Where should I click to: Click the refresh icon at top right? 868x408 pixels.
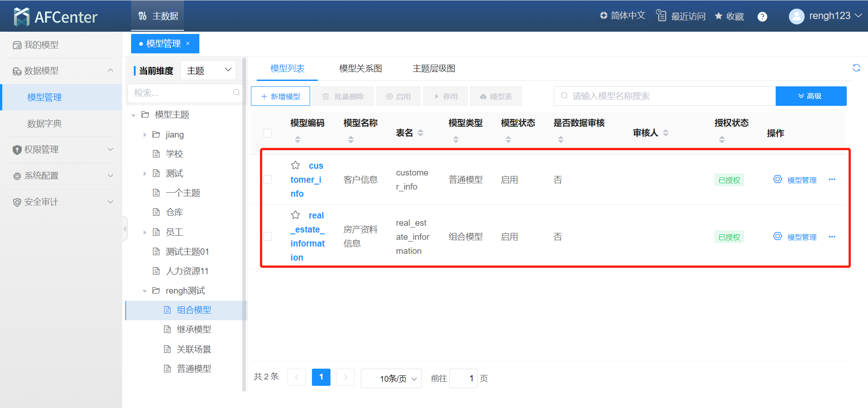[856, 68]
